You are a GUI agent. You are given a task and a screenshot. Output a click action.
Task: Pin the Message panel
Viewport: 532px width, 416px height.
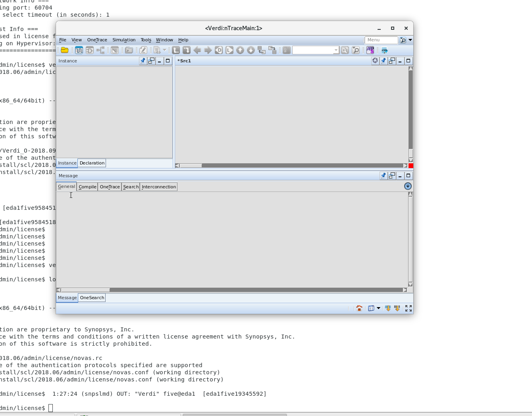pos(384,176)
